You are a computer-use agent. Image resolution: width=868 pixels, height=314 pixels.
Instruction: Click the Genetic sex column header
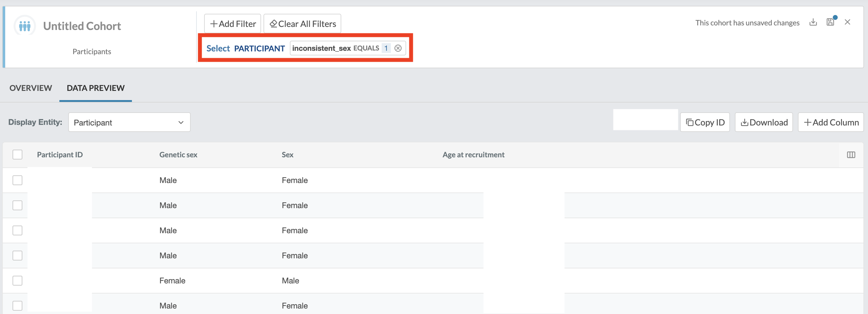(178, 155)
